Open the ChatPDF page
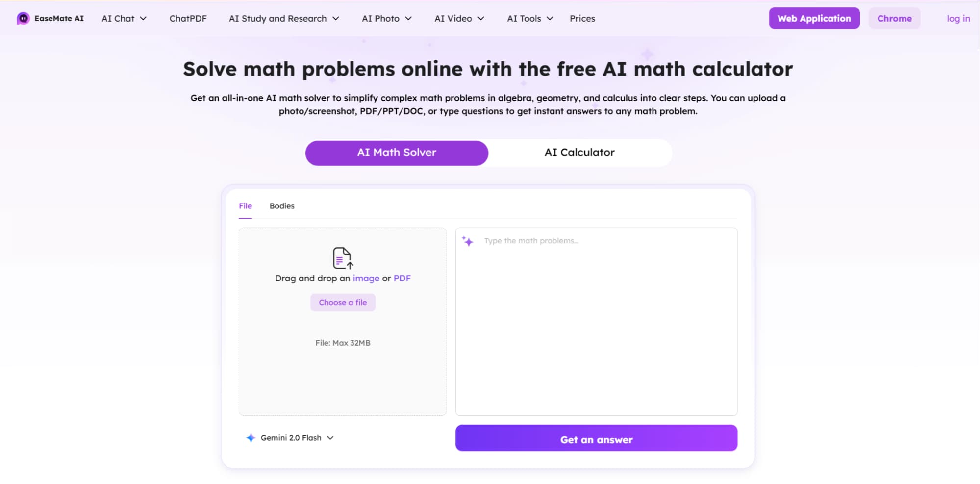The image size is (980, 484). pyautogui.click(x=188, y=19)
